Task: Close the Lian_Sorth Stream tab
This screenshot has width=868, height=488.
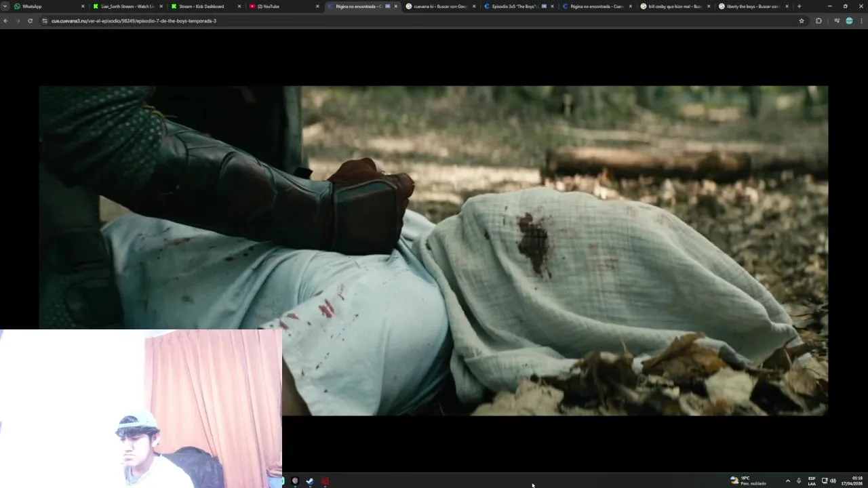Action: click(161, 6)
